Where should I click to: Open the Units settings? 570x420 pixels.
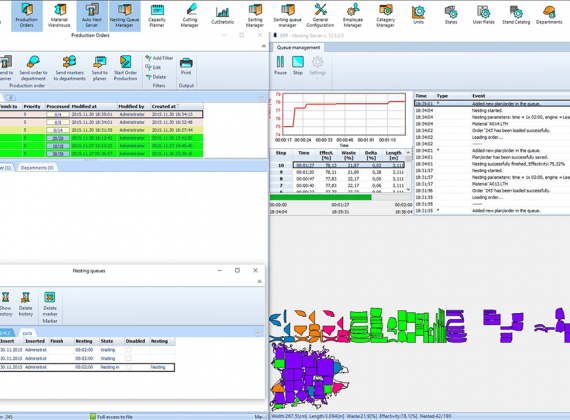418,15
